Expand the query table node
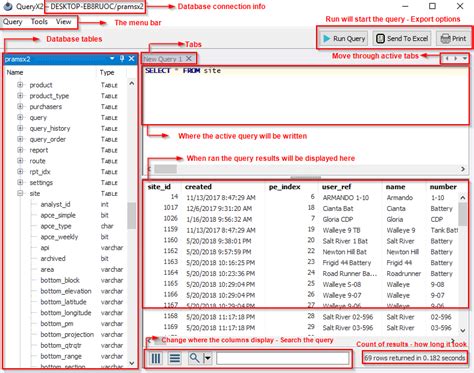The width and height of the screenshot is (474, 373). [x=20, y=117]
